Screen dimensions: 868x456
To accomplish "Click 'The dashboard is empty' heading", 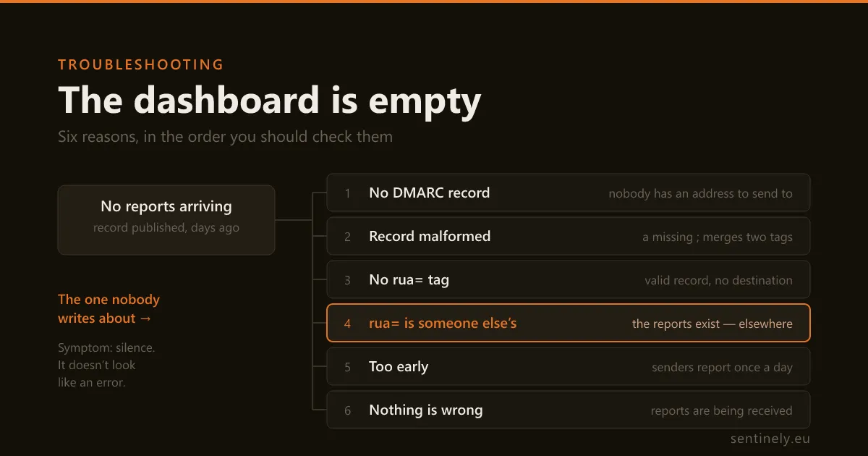I will coord(269,100).
